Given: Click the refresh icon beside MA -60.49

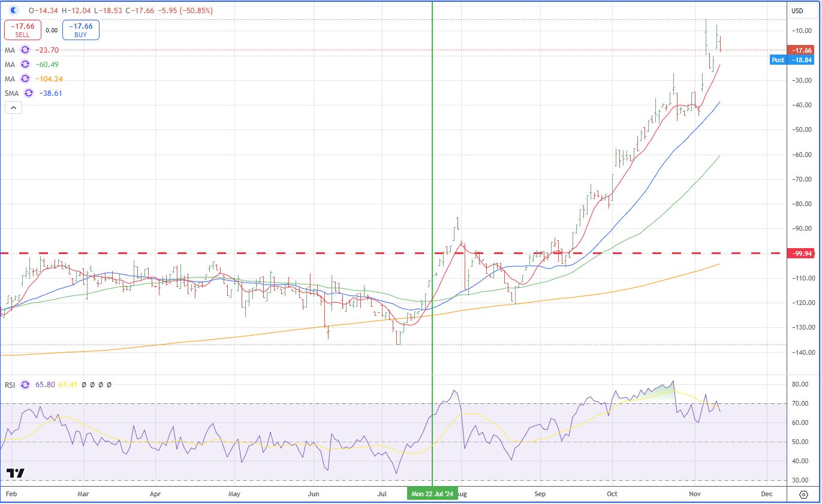Looking at the screenshot, I should [x=25, y=64].
